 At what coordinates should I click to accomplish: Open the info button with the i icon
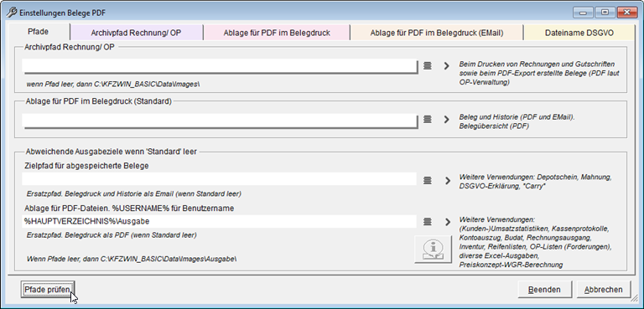[433, 250]
